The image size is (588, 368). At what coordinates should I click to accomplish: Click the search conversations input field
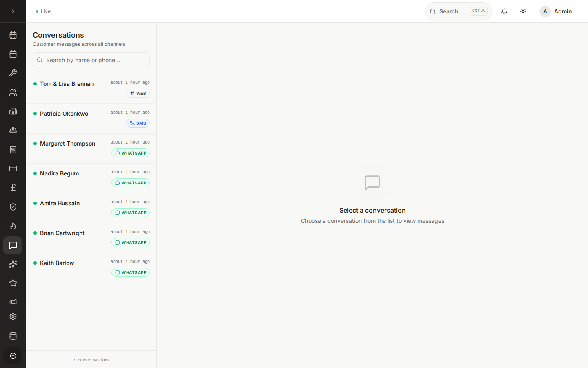click(x=91, y=60)
